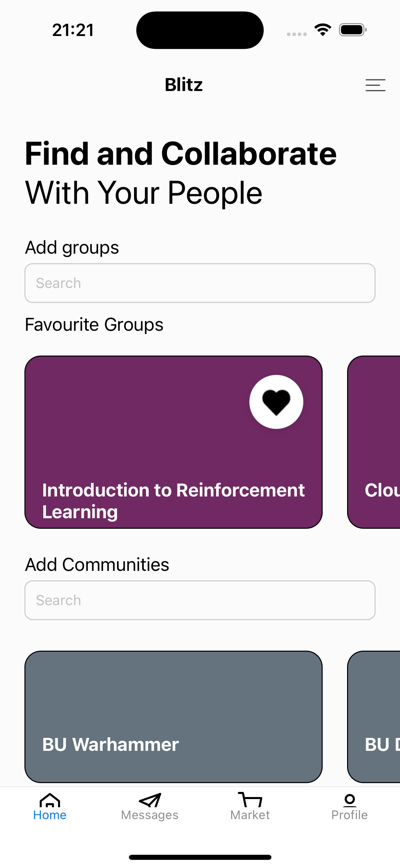Tap the Market shopping cart icon
The image size is (400, 868).
[250, 800]
